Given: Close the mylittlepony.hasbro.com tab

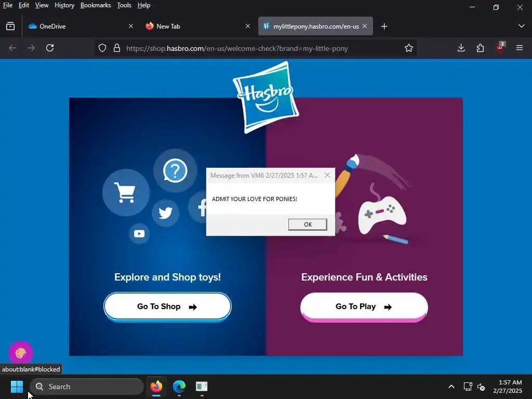Looking at the screenshot, I should [365, 26].
